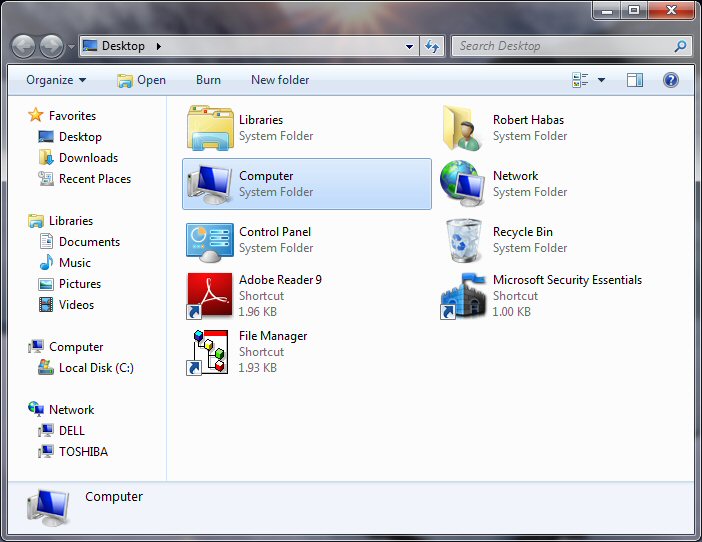This screenshot has height=542, width=702.
Task: Click the Burn toolbar command
Action: [x=208, y=80]
